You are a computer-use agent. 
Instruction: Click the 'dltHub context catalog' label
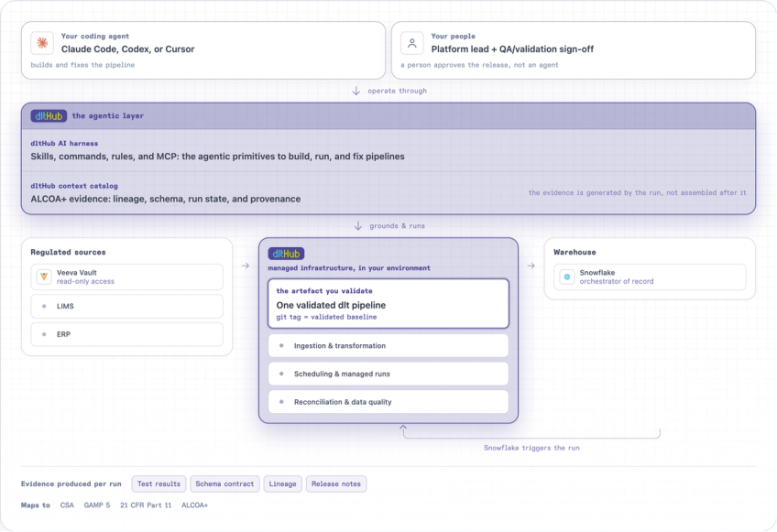click(x=74, y=186)
